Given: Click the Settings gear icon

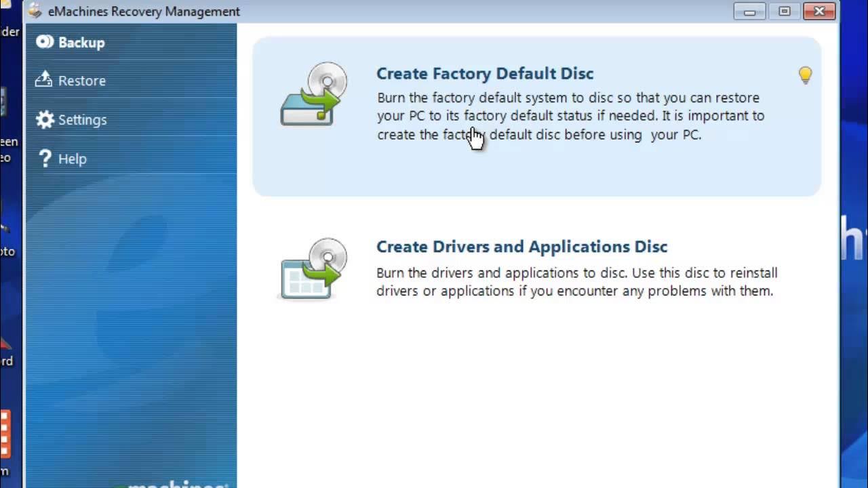Looking at the screenshot, I should 45,120.
